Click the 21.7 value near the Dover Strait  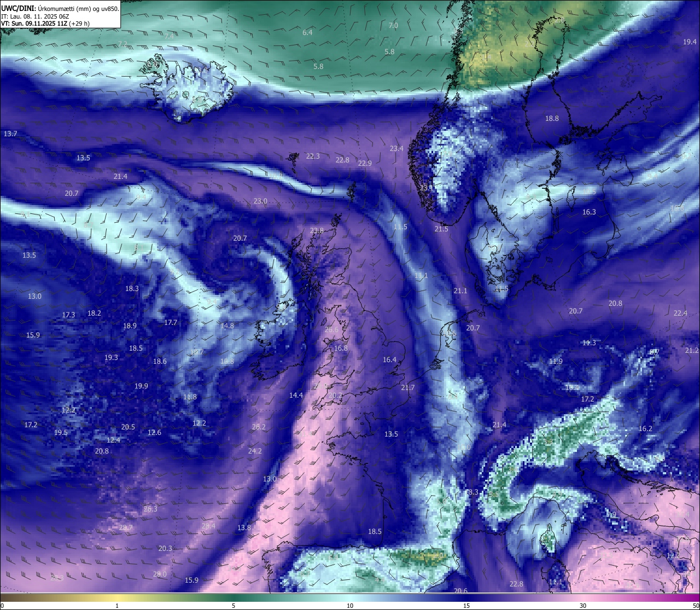point(408,388)
